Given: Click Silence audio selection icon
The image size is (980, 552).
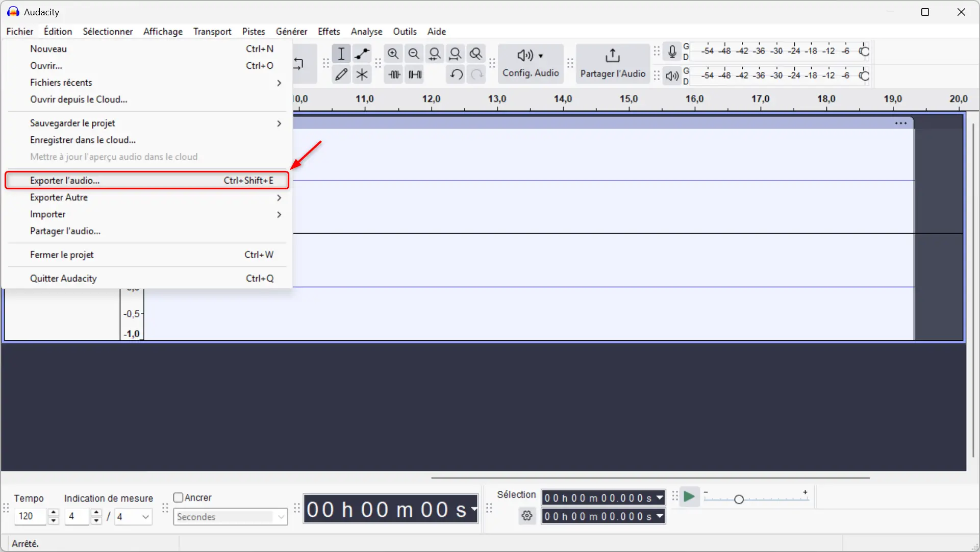Looking at the screenshot, I should [x=415, y=74].
